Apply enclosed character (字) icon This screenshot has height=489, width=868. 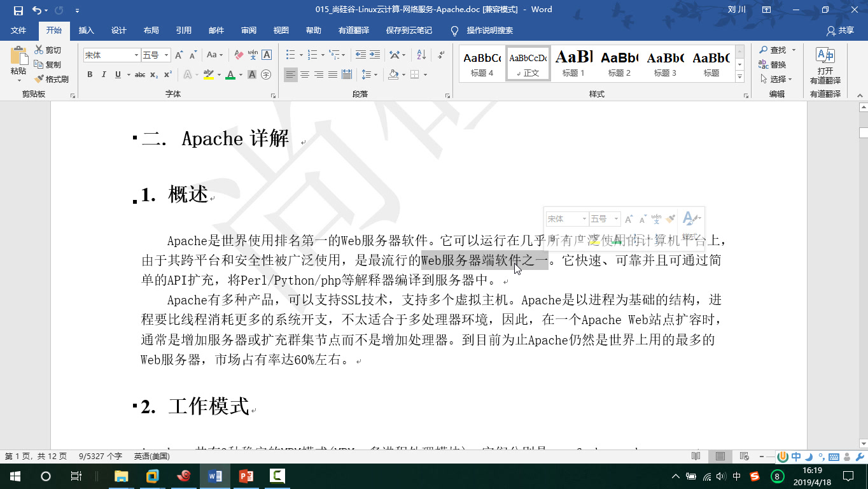(x=266, y=75)
